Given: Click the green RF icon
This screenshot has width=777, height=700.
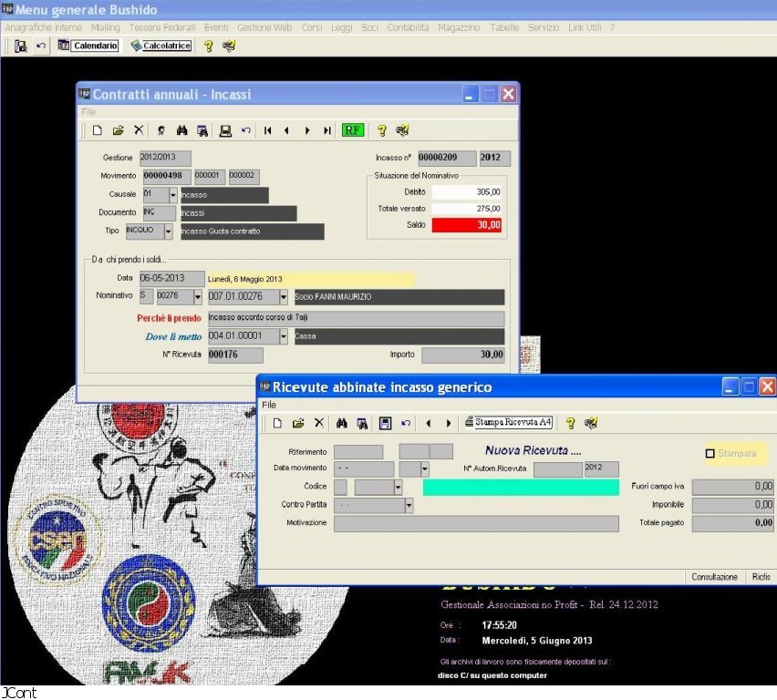Looking at the screenshot, I should tap(352, 130).
